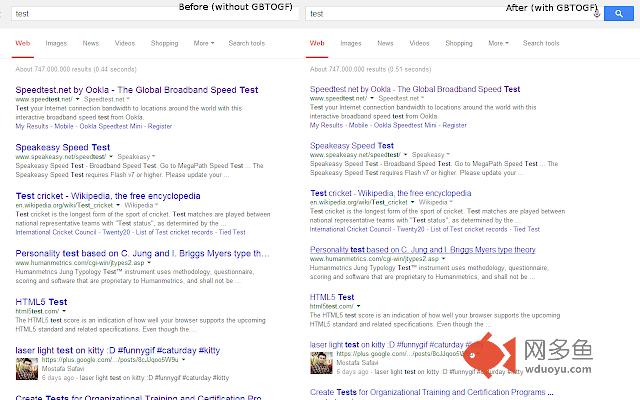
Task: Open Speedtest.net site dropdown in After panel
Action: point(401,98)
